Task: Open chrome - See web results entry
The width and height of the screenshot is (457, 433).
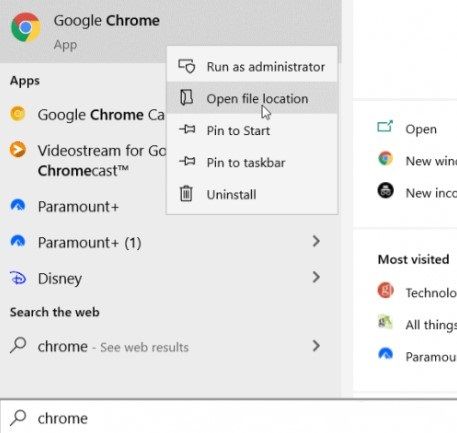Action: click(x=170, y=347)
